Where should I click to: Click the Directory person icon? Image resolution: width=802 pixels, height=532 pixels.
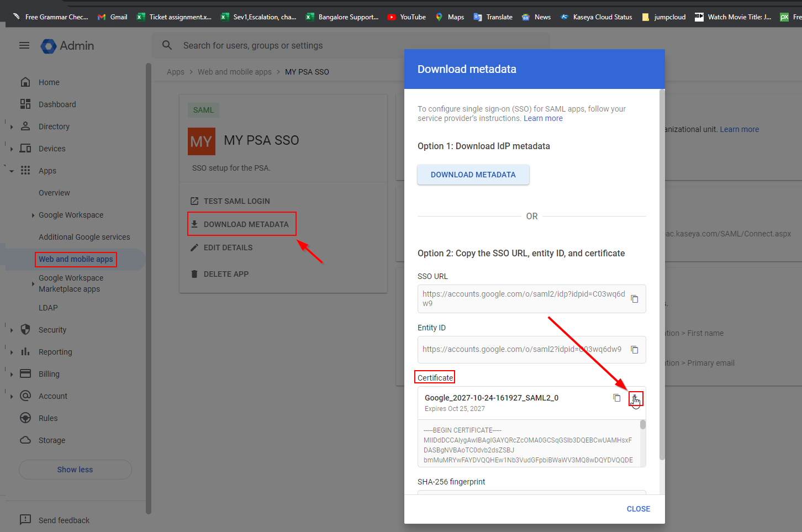pos(25,127)
